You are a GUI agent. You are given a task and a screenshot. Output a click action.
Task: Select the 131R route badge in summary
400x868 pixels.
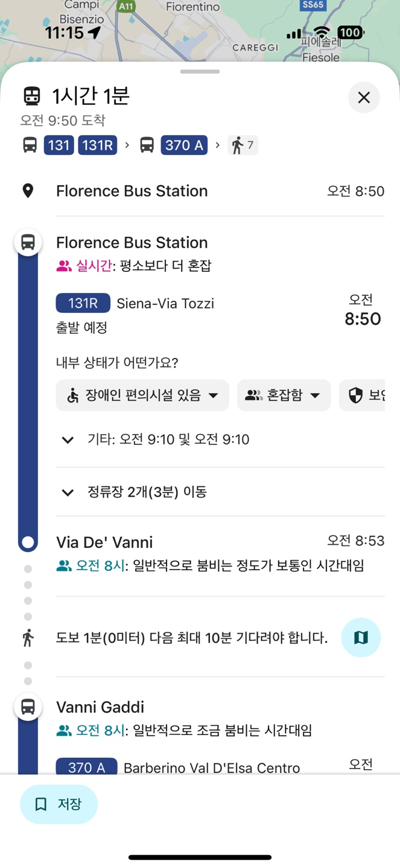(x=97, y=145)
